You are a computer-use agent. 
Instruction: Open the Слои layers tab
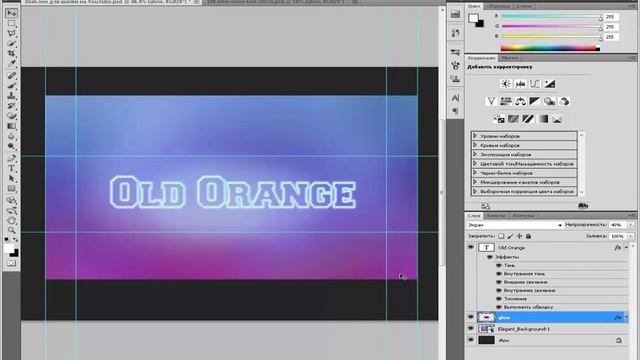[474, 215]
